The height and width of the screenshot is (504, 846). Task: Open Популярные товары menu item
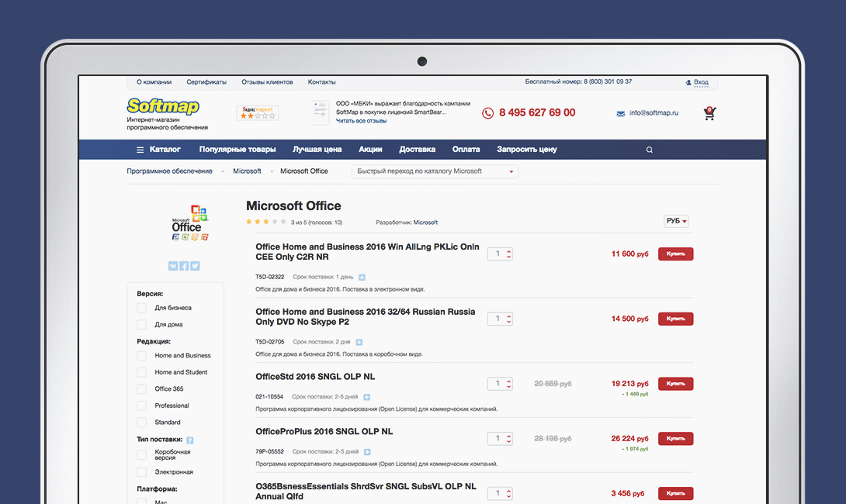pos(238,150)
